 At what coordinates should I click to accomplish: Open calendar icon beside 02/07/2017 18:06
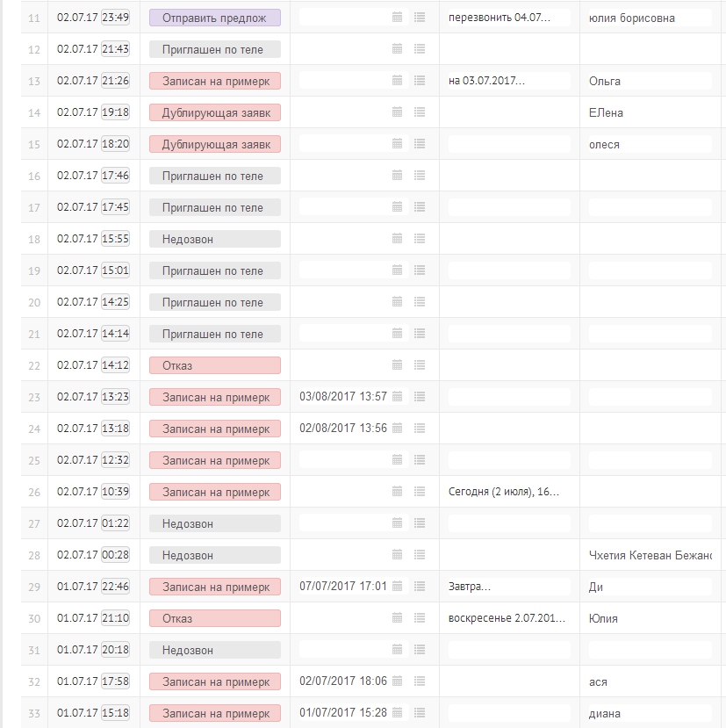[x=397, y=681]
